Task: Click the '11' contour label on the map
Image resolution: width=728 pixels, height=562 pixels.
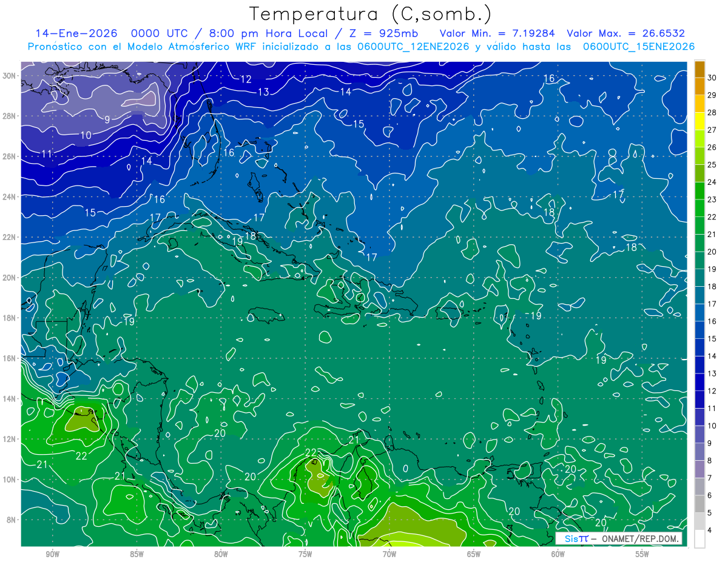Action: pos(47,154)
